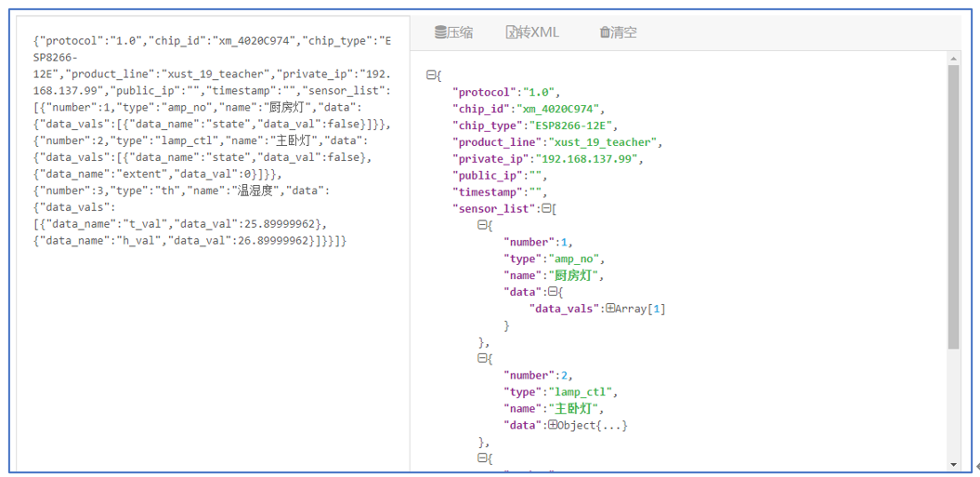Click the "chip_id":"xm_4020C974" line
The width and height of the screenshot is (980, 477).
(529, 109)
